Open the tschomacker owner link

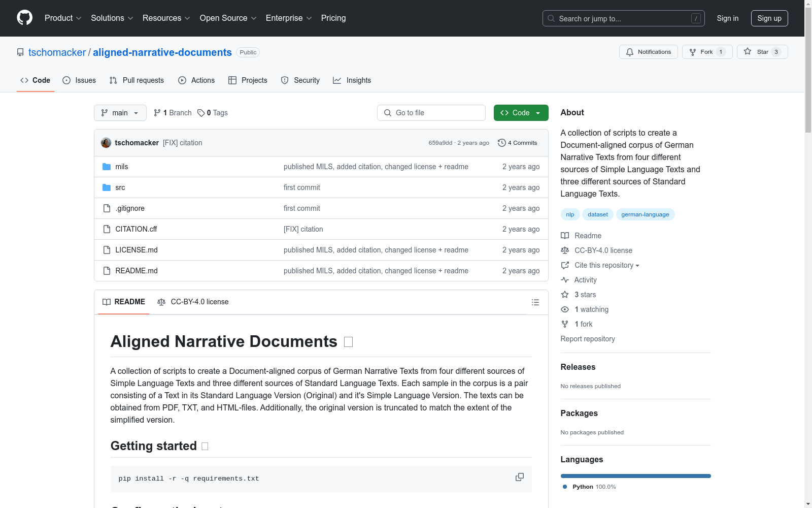coord(57,52)
